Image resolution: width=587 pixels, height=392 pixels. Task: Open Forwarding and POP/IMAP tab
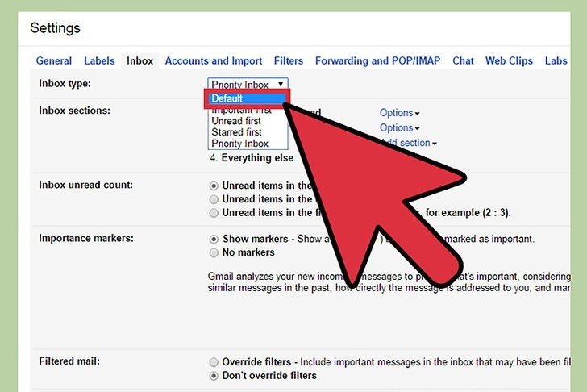(377, 60)
